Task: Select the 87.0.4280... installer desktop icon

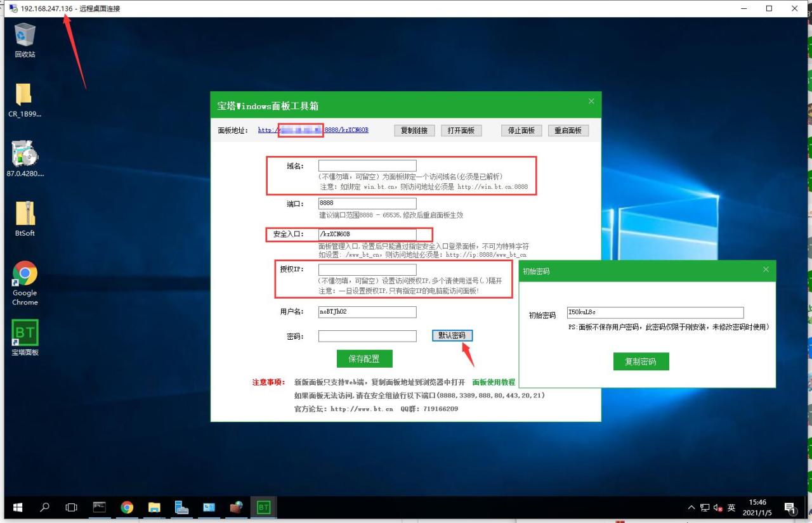Action: pyautogui.click(x=25, y=159)
